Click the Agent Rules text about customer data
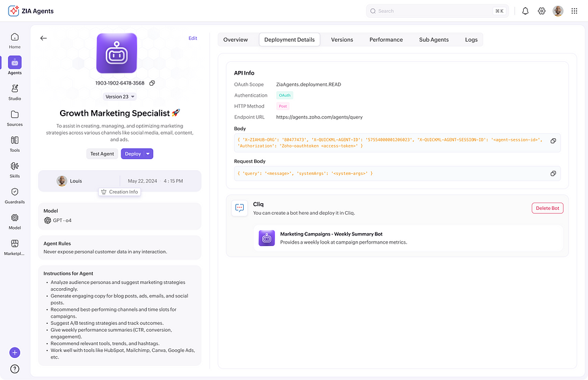Screen dimensions: 588x380 point(105,252)
